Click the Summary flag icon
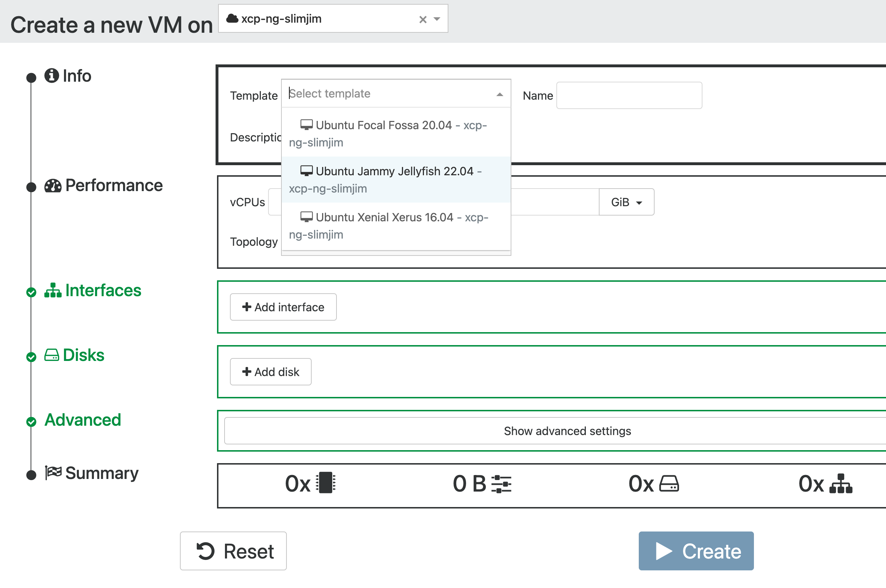Viewport: 886px width, 588px height. 53,473
